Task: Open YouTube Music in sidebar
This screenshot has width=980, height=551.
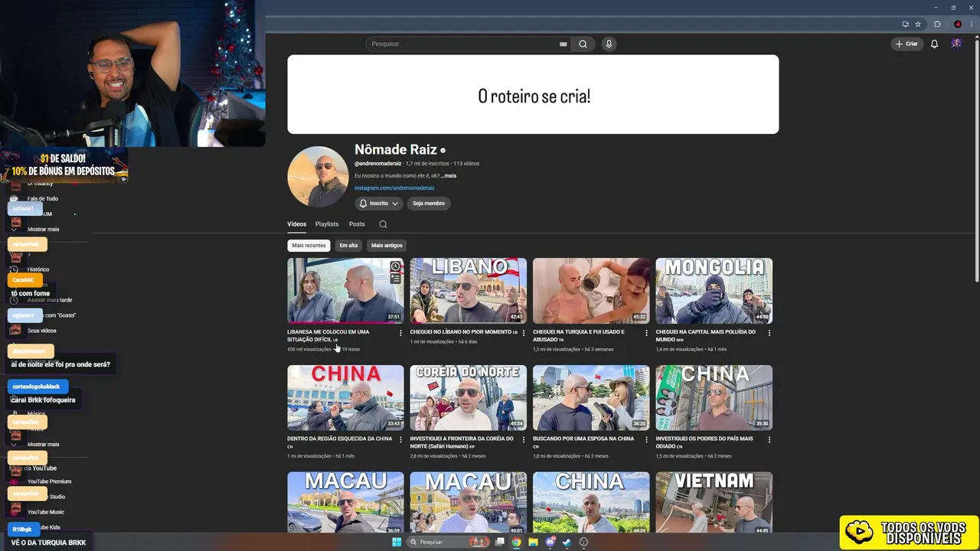Action: point(46,512)
